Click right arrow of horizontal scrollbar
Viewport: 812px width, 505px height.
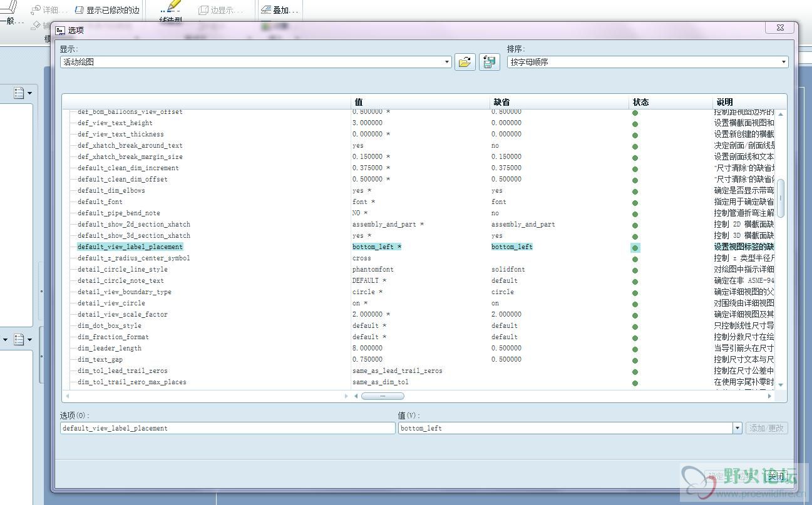(x=771, y=396)
